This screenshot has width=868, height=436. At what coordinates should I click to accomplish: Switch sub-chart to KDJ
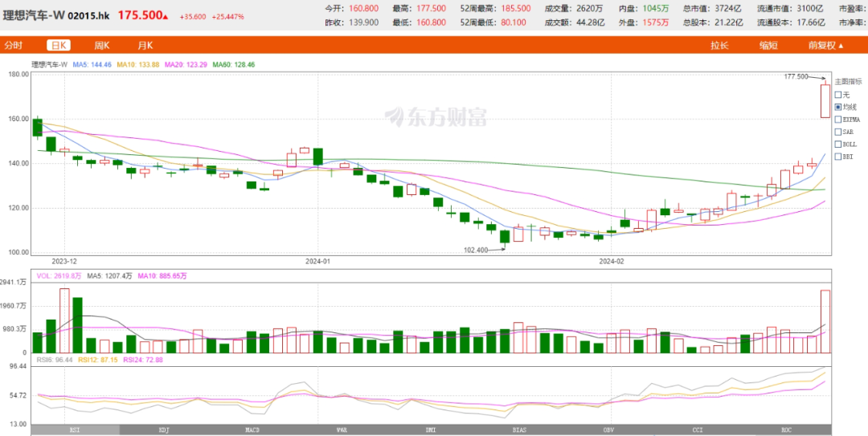[x=163, y=430]
